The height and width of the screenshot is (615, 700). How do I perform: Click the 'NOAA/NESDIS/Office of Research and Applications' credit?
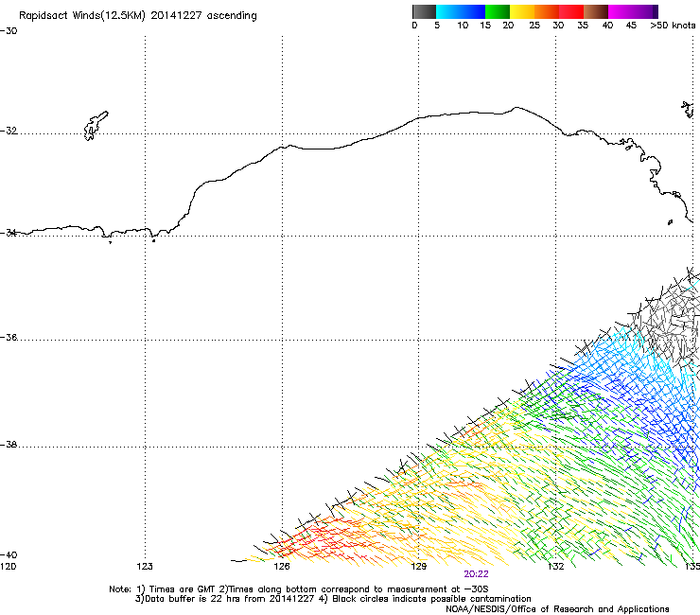click(x=557, y=609)
